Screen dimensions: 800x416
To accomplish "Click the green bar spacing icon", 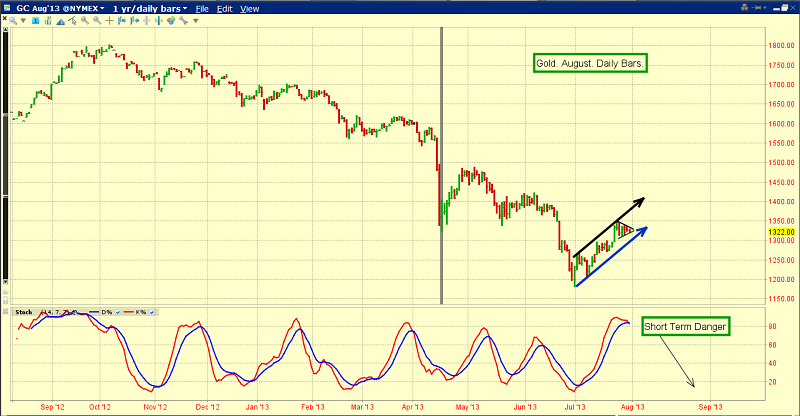I will click(x=159, y=21).
